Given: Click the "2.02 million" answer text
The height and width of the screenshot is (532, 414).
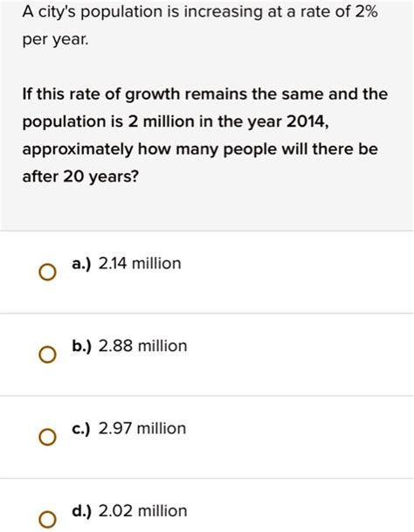Looking at the screenshot, I should click(143, 511).
